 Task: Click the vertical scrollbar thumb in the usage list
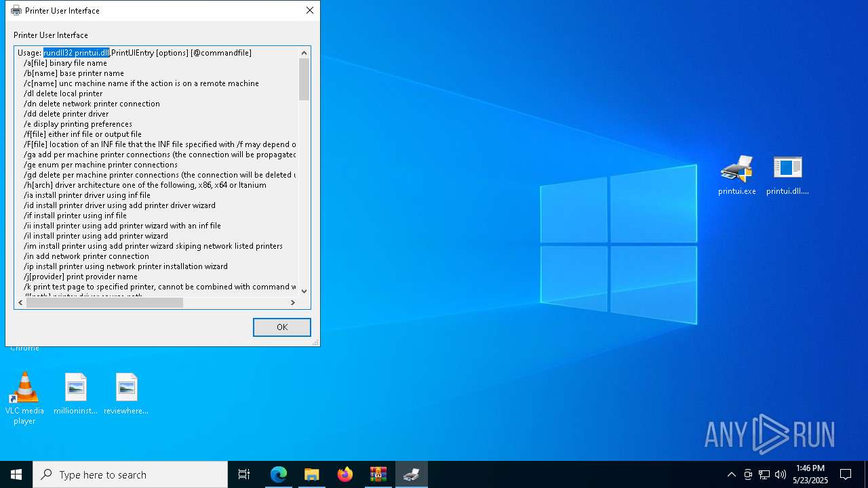coord(304,79)
